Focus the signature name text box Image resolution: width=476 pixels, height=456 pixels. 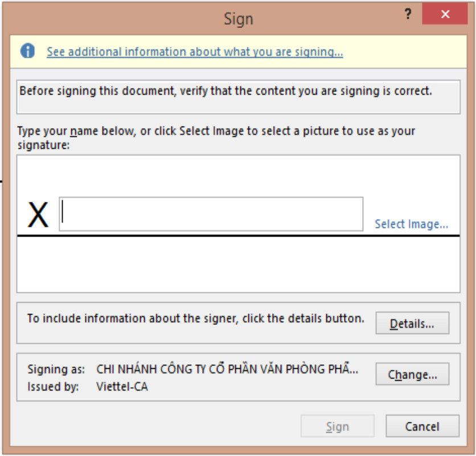click(x=211, y=214)
